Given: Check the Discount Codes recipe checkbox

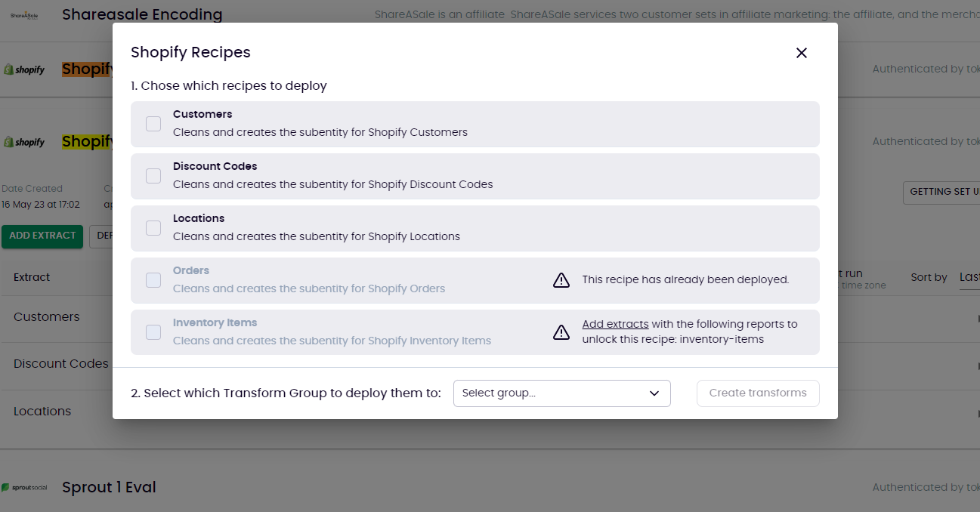Looking at the screenshot, I should 153,176.
